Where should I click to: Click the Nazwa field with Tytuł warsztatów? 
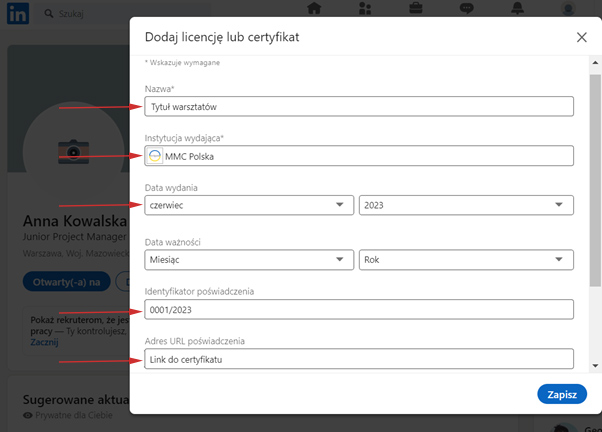click(359, 106)
